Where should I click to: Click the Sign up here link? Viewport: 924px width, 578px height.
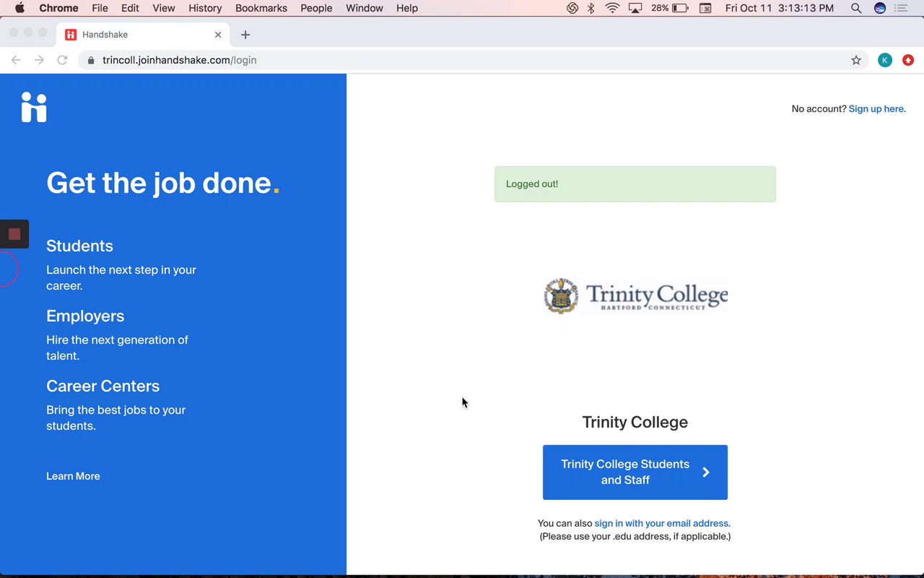click(877, 109)
